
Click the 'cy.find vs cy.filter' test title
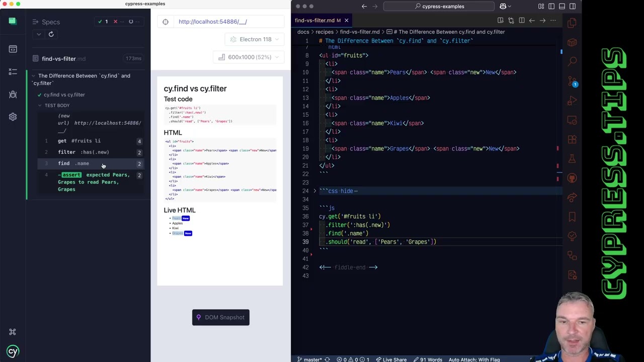pyautogui.click(x=64, y=95)
